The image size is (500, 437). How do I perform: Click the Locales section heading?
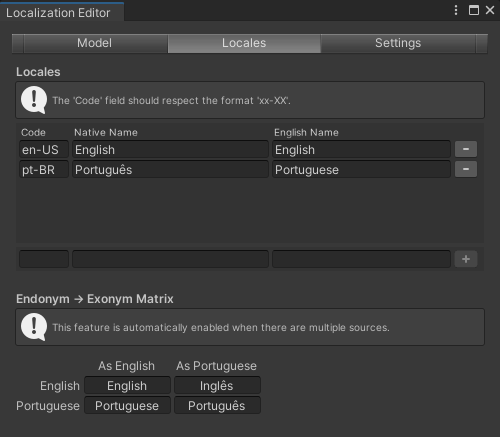click(x=38, y=72)
